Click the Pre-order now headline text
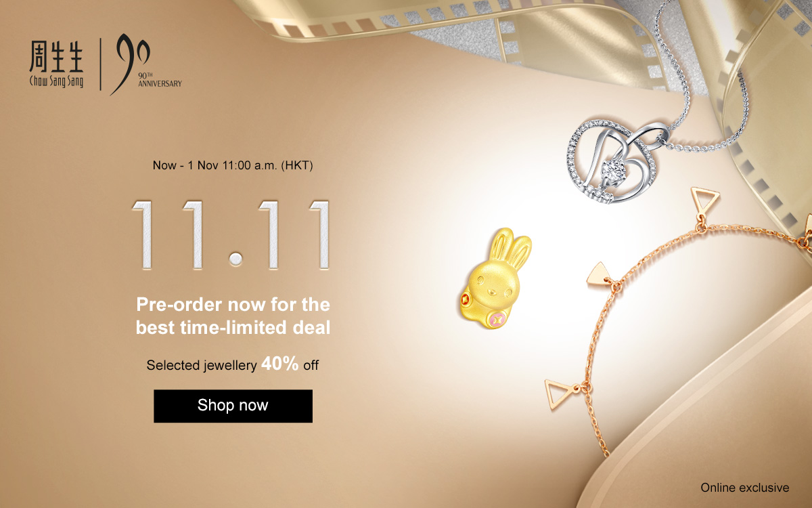Screen dimensions: 812x508 [233, 316]
